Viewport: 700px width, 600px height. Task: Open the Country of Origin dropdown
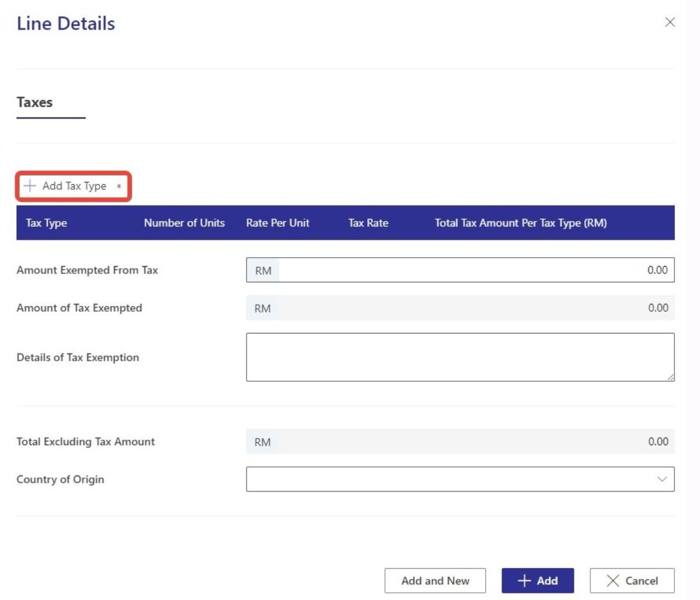pos(460,479)
